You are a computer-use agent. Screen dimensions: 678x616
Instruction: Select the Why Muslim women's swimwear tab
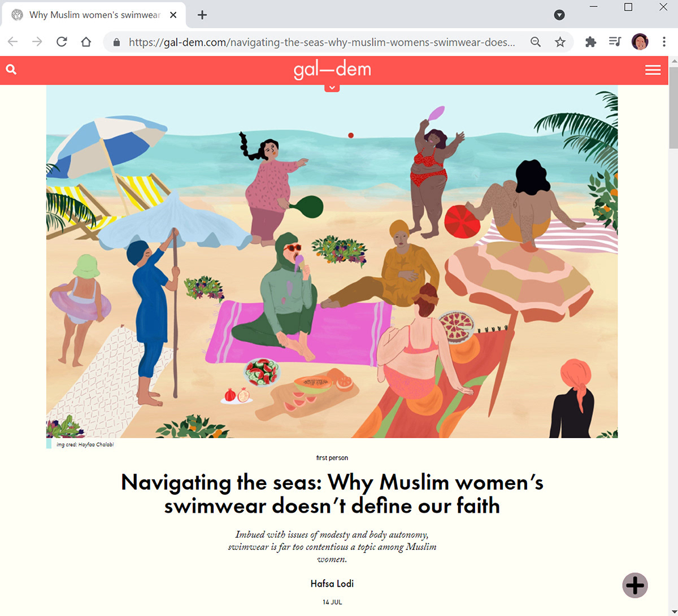(x=94, y=15)
